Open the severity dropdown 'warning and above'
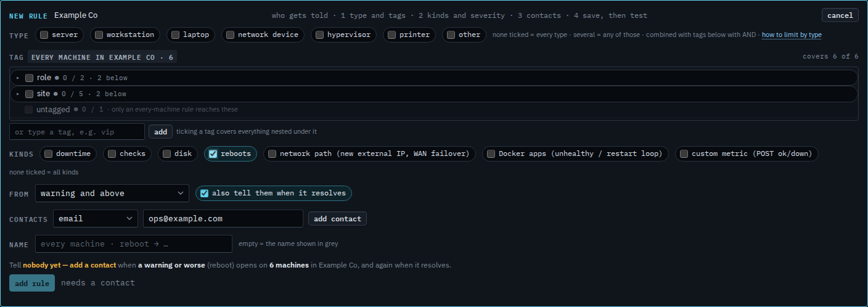This screenshot has height=307, width=868. [x=112, y=194]
